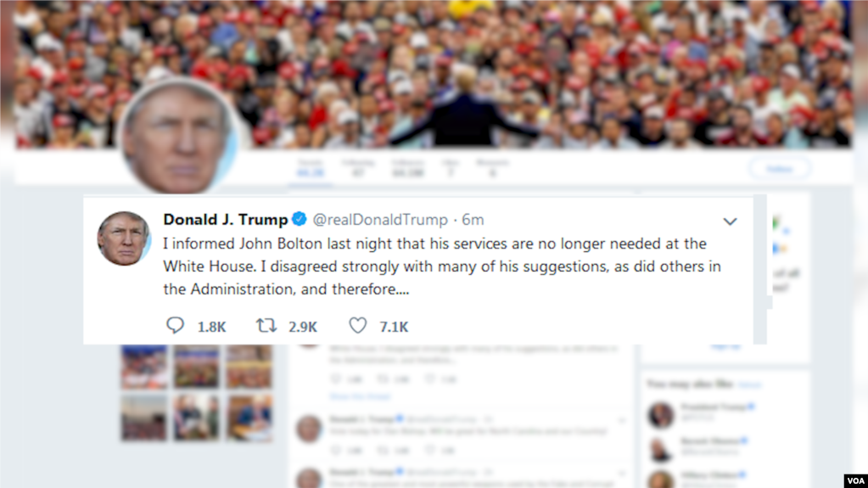This screenshot has width=868, height=488.
Task: Click the Follow button on the profile
Action: point(780,168)
